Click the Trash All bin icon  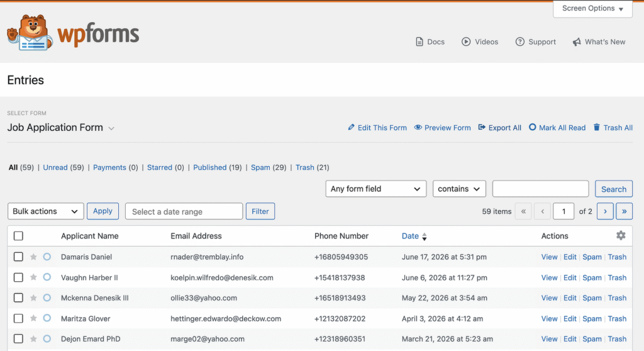point(597,128)
